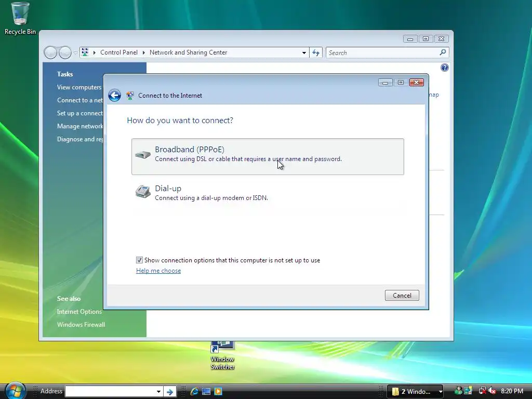Click the Dial-up telephone icon

[143, 192]
